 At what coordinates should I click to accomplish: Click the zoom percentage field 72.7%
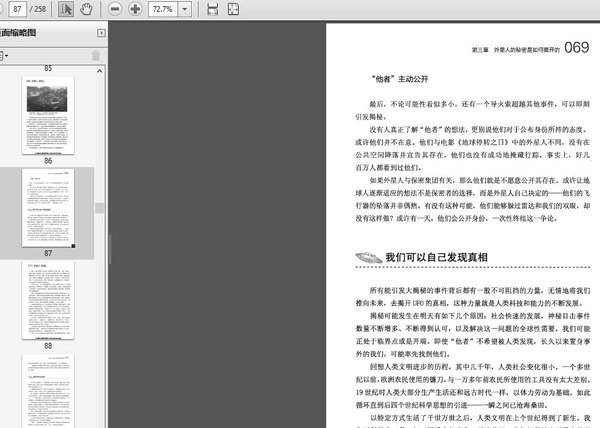(163, 9)
